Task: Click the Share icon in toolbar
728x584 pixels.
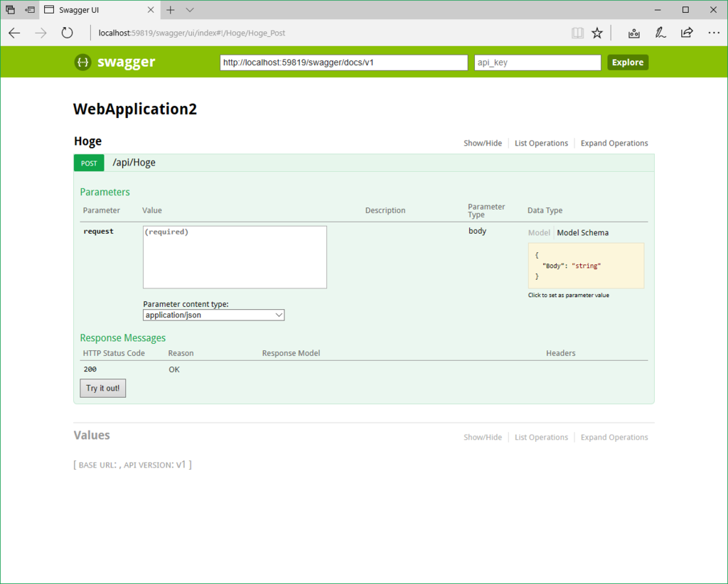Action: click(x=687, y=33)
